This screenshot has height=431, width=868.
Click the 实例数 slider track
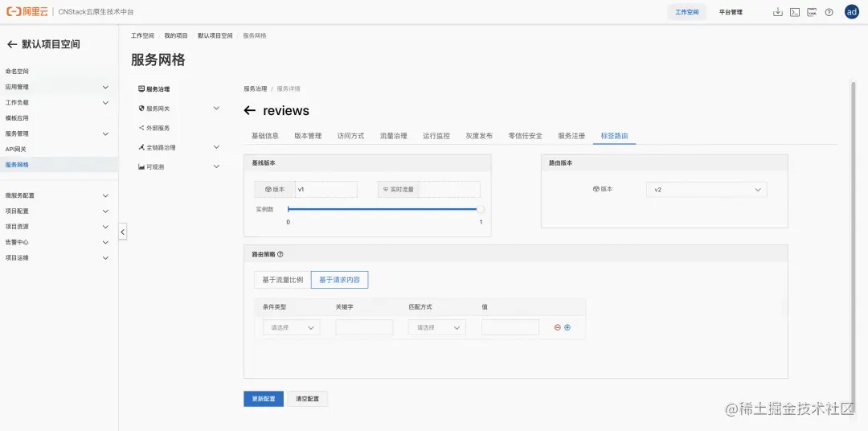pos(383,209)
